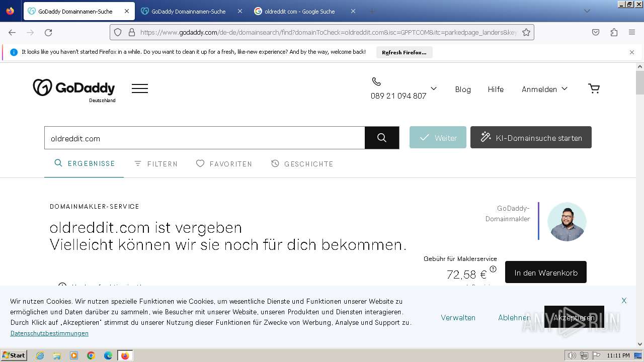Open the Firefox application menu
The image size is (644, 362).
pos(632,32)
